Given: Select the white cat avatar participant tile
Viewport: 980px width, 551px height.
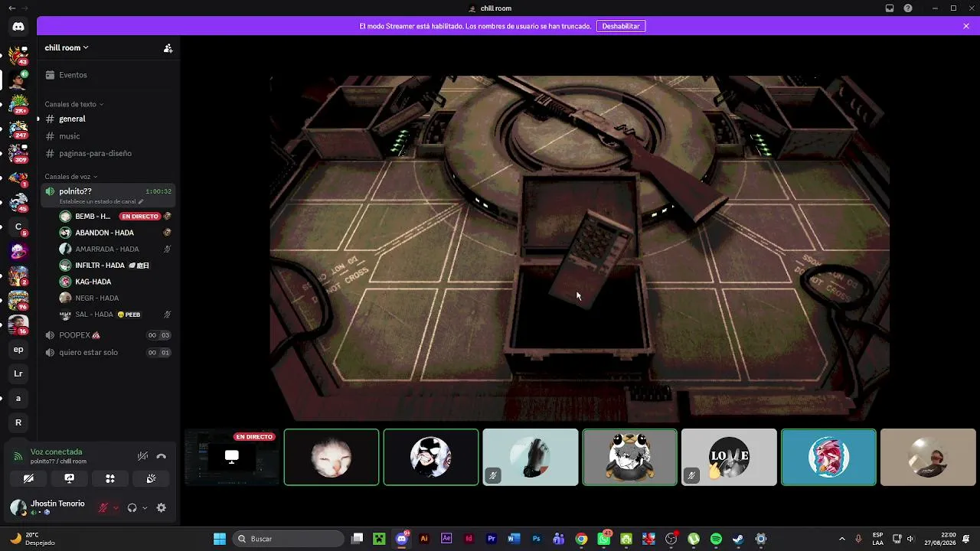Looking at the screenshot, I should 332,457.
